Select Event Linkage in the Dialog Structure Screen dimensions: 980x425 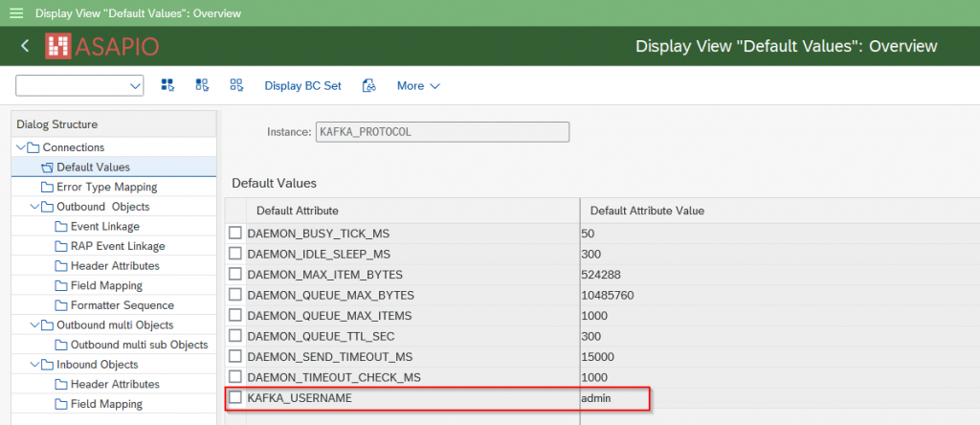(104, 227)
